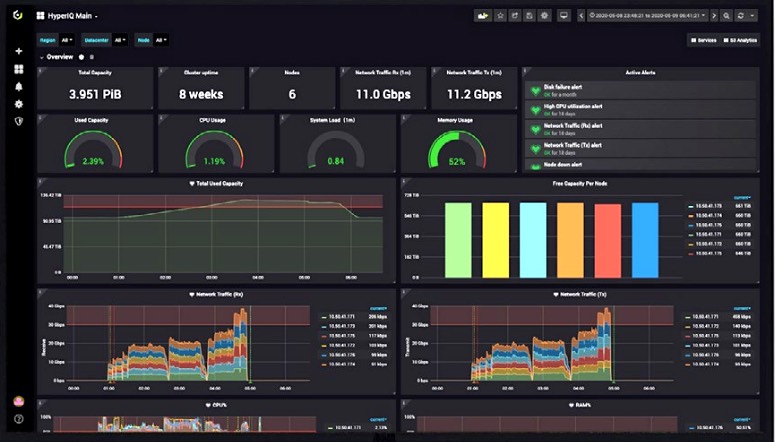The image size is (775, 442).
Task: Open the time range picker
Action: 646,16
